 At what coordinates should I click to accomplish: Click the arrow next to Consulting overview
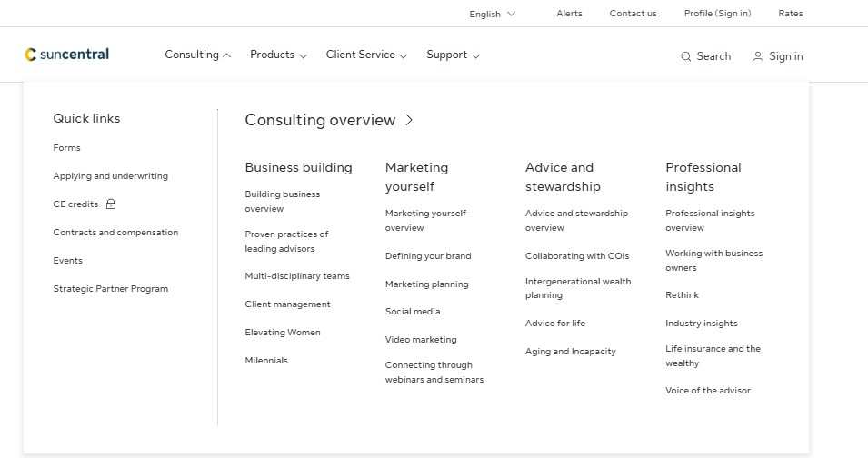click(409, 120)
